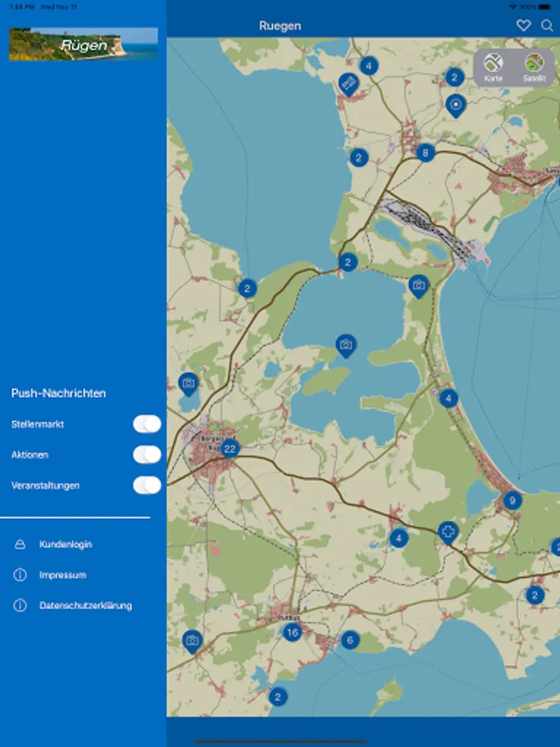Click the Push-Nachrichten heading
This screenshot has height=747, width=560.
click(59, 393)
